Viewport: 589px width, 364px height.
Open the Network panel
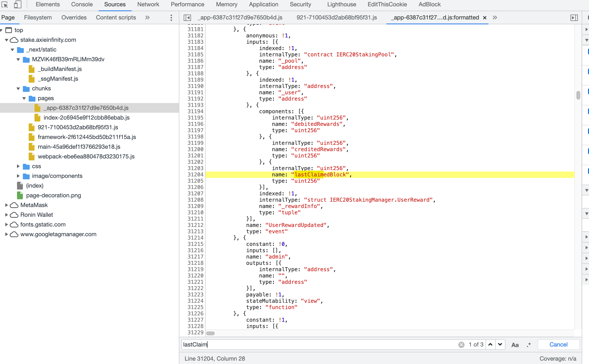pos(148,4)
